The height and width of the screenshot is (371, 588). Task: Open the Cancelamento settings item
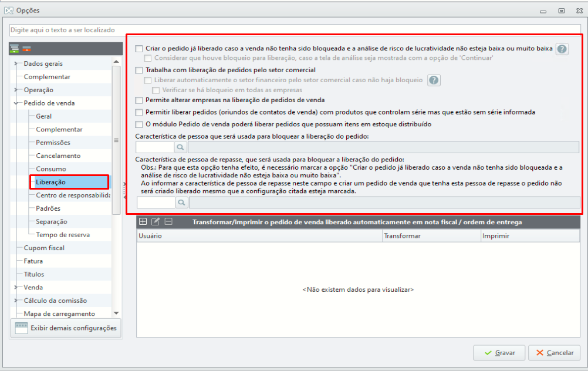click(x=58, y=156)
